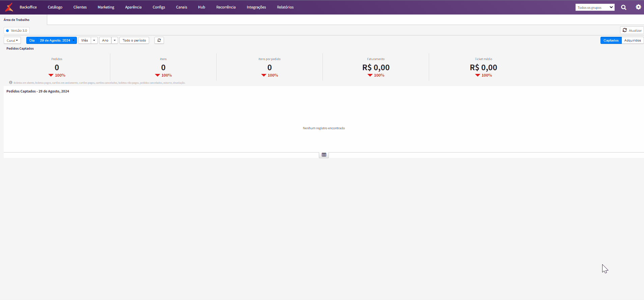Open the settings gear icon
644x300 pixels.
point(638,7)
